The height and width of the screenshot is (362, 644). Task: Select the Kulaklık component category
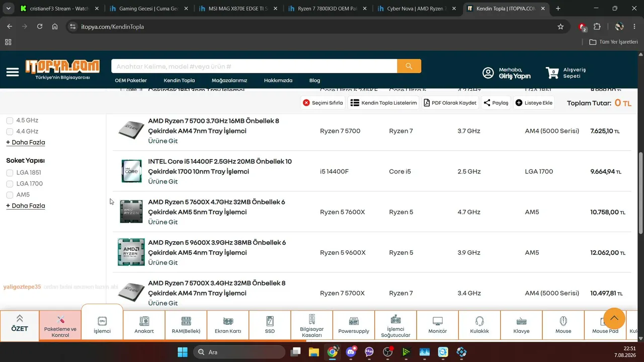click(x=479, y=325)
